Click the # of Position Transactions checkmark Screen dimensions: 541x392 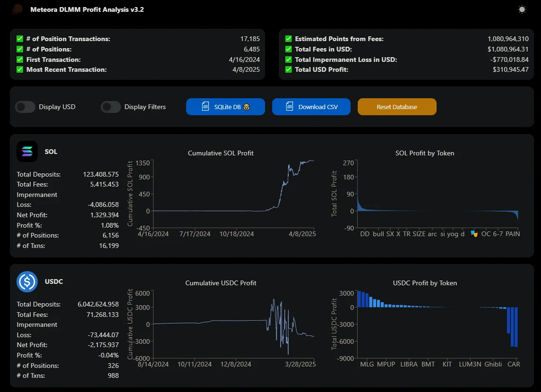tap(20, 39)
